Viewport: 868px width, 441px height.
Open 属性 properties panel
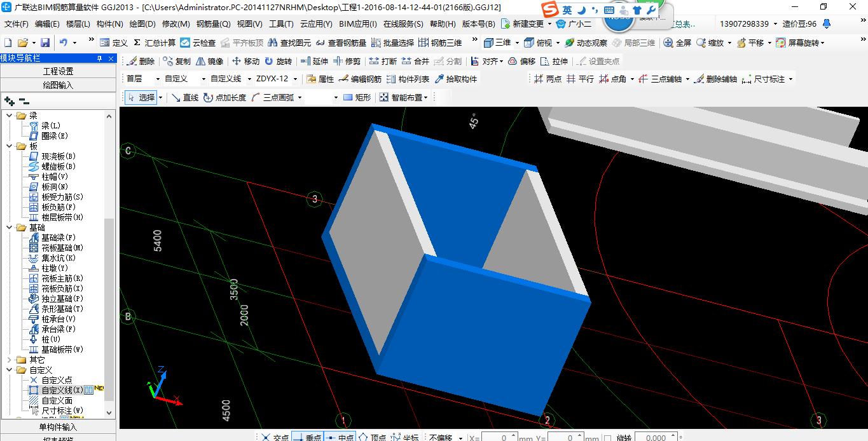(x=320, y=79)
